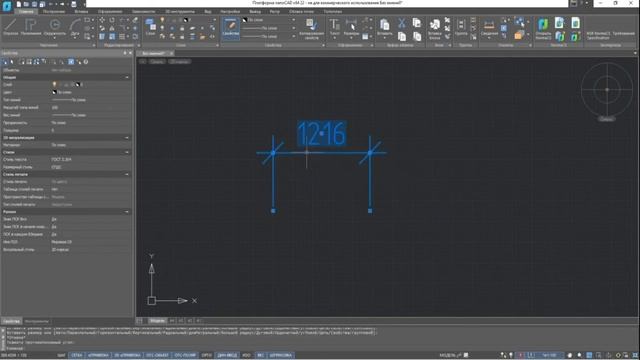Toggle ШАГ snap mode in status bar
The image size is (640, 360).
61,355
